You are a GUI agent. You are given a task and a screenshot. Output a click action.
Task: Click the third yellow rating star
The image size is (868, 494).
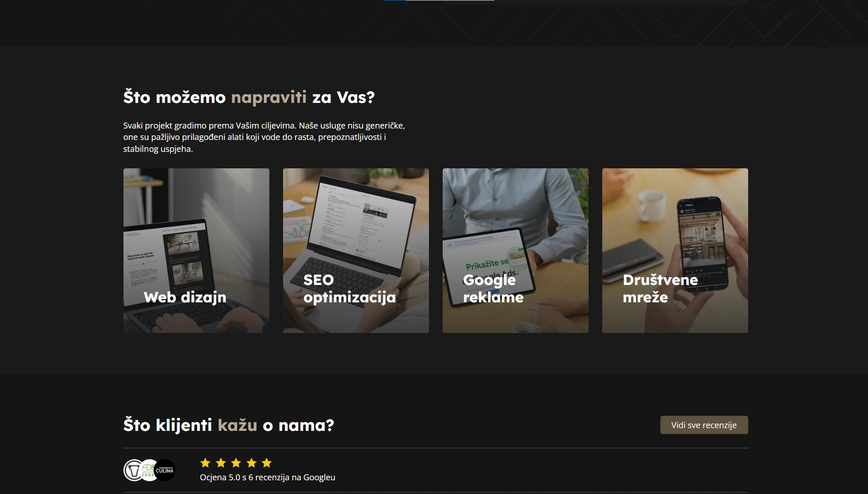pyautogui.click(x=236, y=463)
